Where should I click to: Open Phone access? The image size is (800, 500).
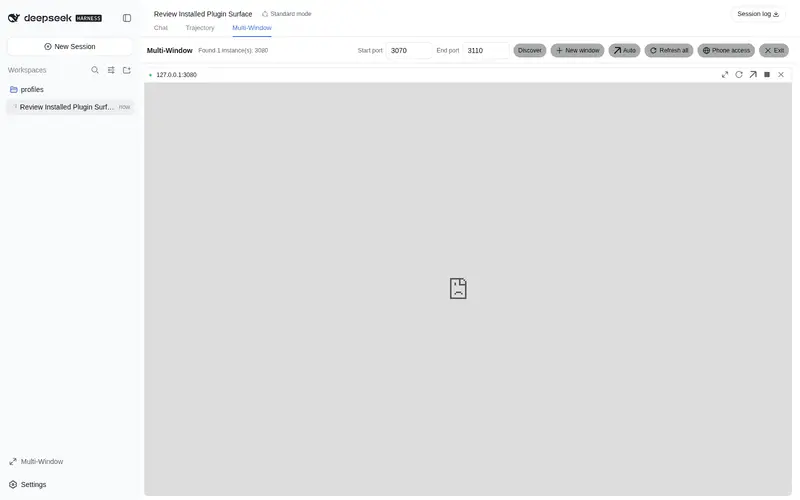pos(726,51)
